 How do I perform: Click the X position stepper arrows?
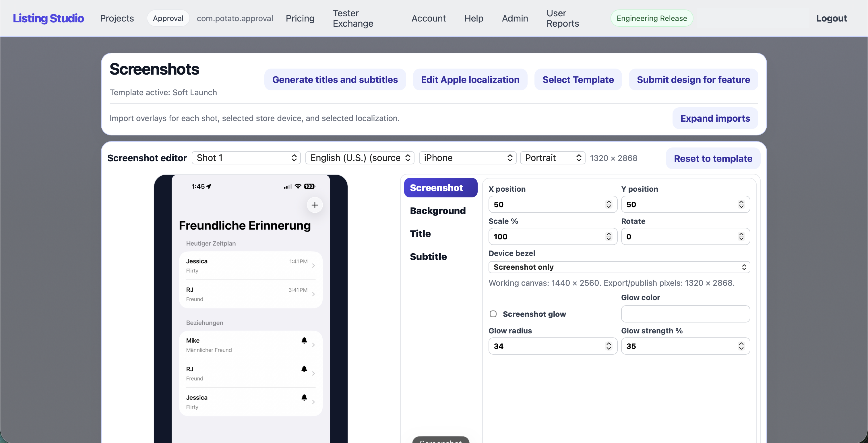click(609, 204)
